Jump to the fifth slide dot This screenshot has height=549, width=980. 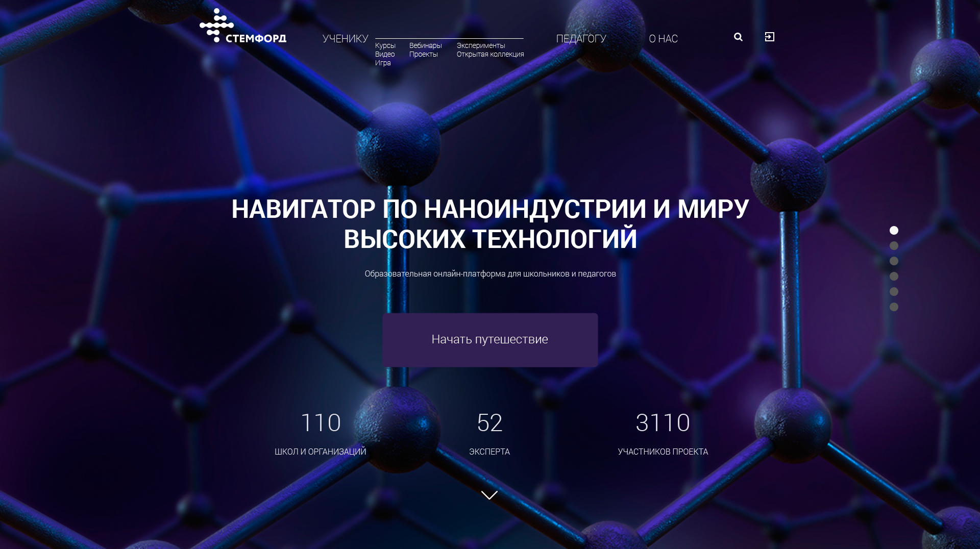pos(894,291)
